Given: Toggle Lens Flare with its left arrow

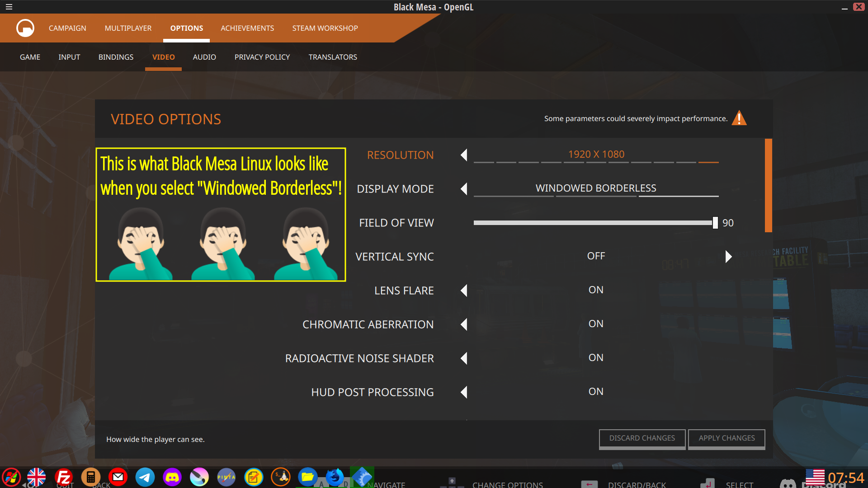Looking at the screenshot, I should pyautogui.click(x=464, y=291).
